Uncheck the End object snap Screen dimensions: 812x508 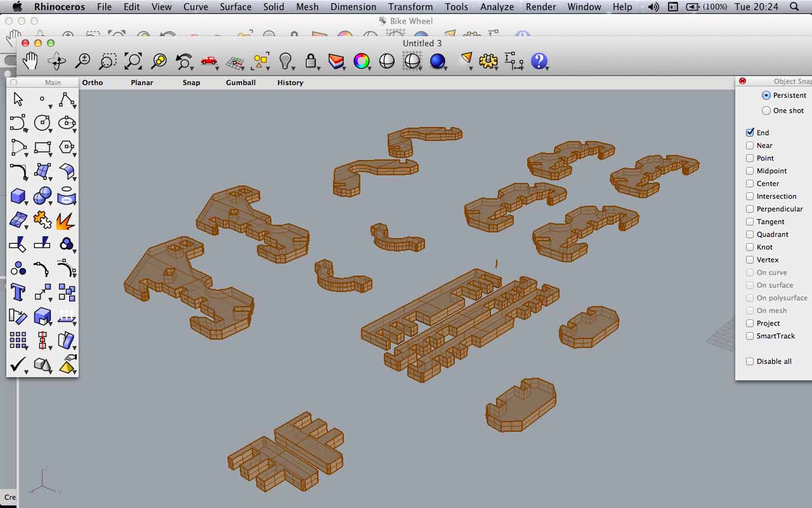pyautogui.click(x=750, y=133)
